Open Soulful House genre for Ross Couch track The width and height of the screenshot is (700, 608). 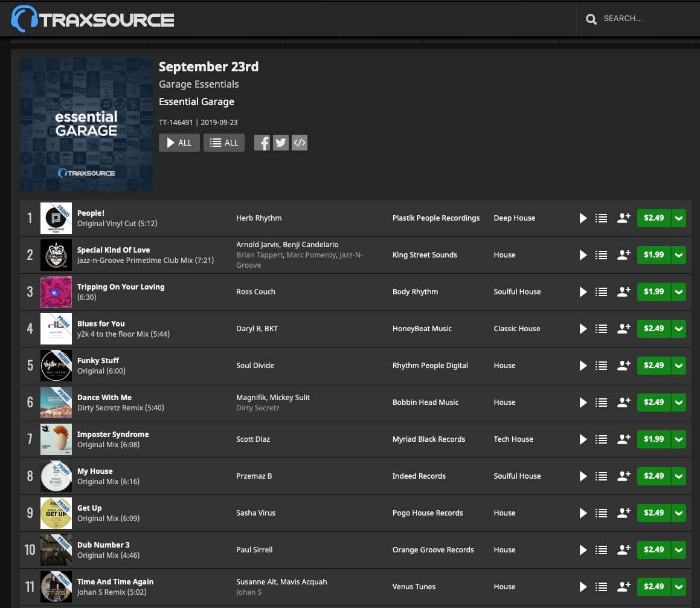point(517,292)
